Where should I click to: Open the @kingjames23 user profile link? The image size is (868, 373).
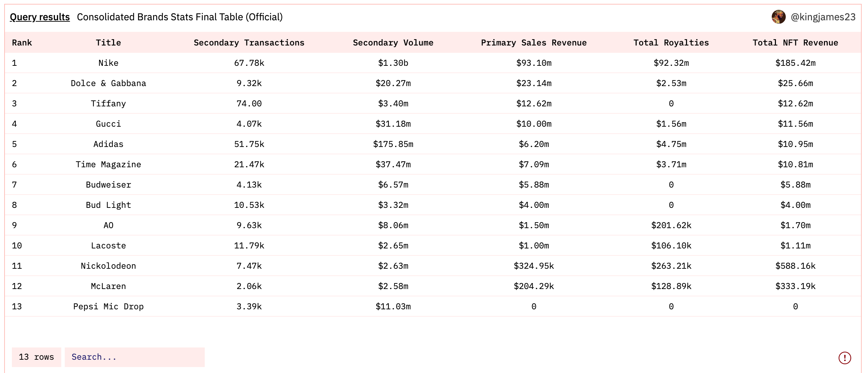pos(823,17)
